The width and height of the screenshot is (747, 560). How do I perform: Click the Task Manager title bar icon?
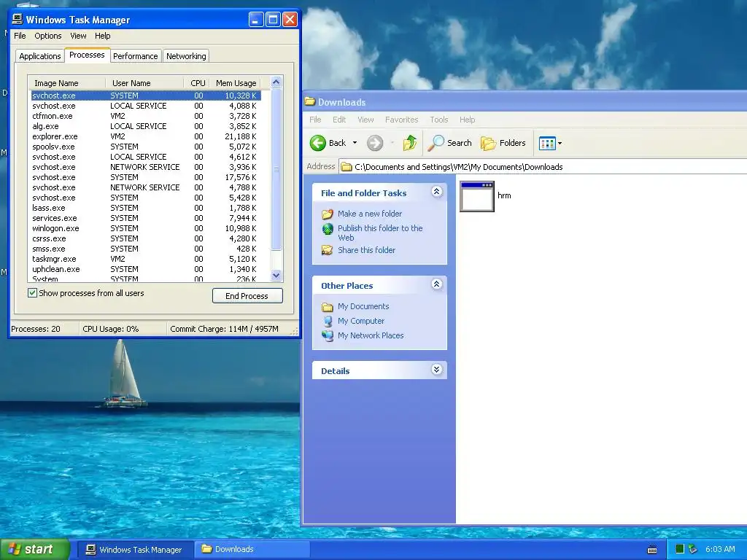[x=18, y=19]
